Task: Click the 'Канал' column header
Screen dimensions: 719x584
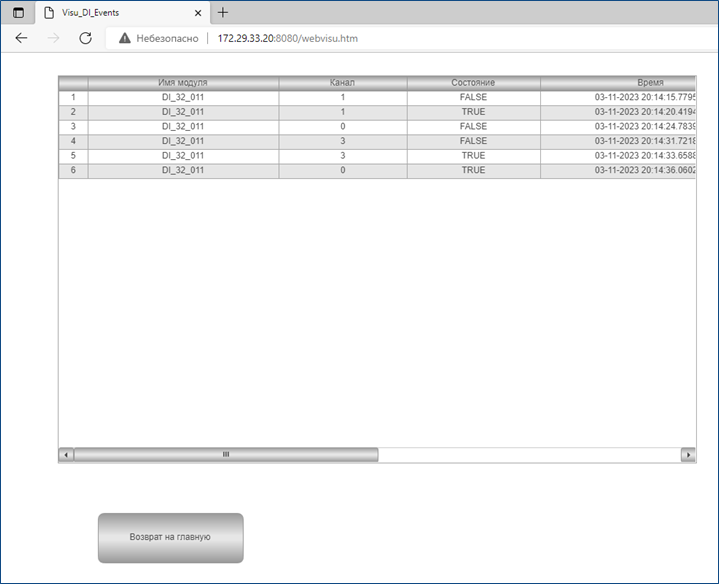Action: point(342,82)
